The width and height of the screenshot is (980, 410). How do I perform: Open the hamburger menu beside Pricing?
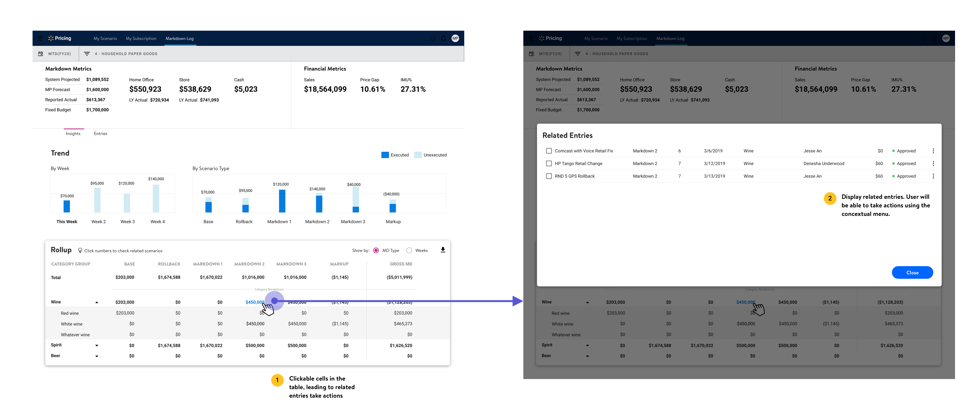40,39
